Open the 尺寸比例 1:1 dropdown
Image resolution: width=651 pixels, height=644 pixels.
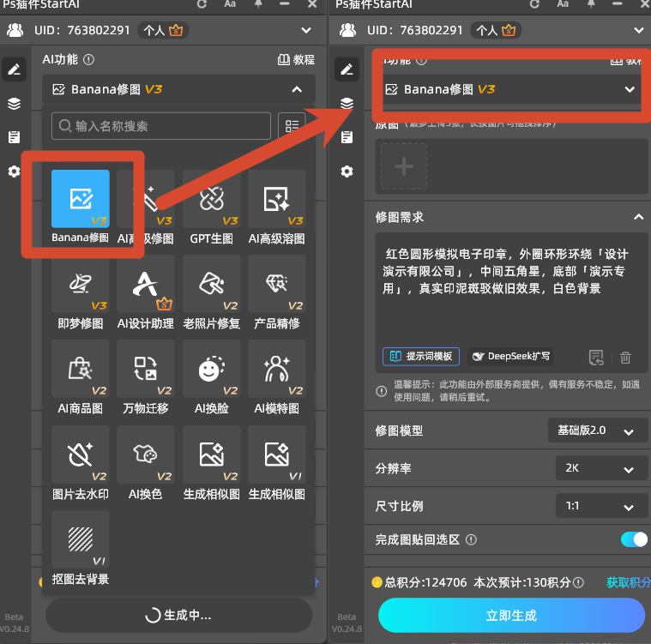click(601, 506)
